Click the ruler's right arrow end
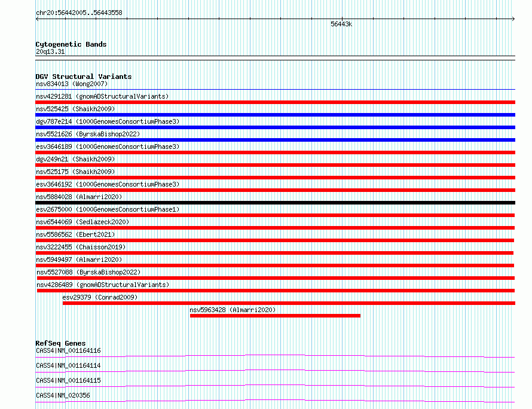This screenshot has width=532, height=409. 513,19
